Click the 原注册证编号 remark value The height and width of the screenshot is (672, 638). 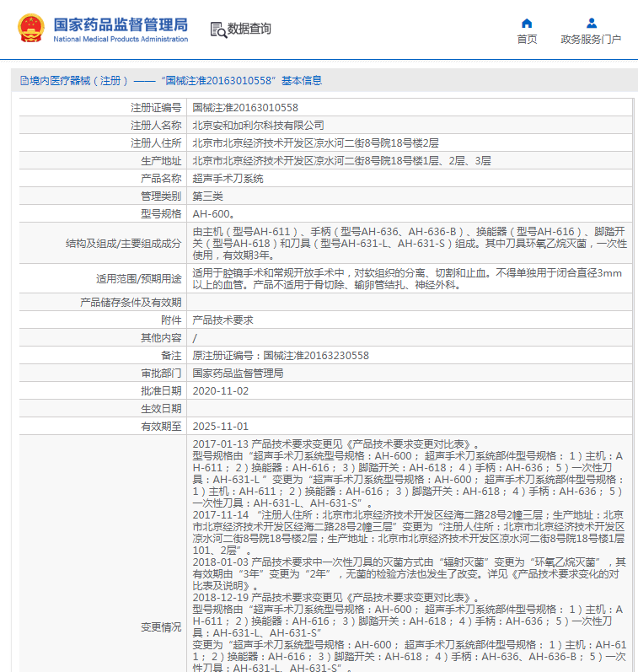(x=281, y=355)
